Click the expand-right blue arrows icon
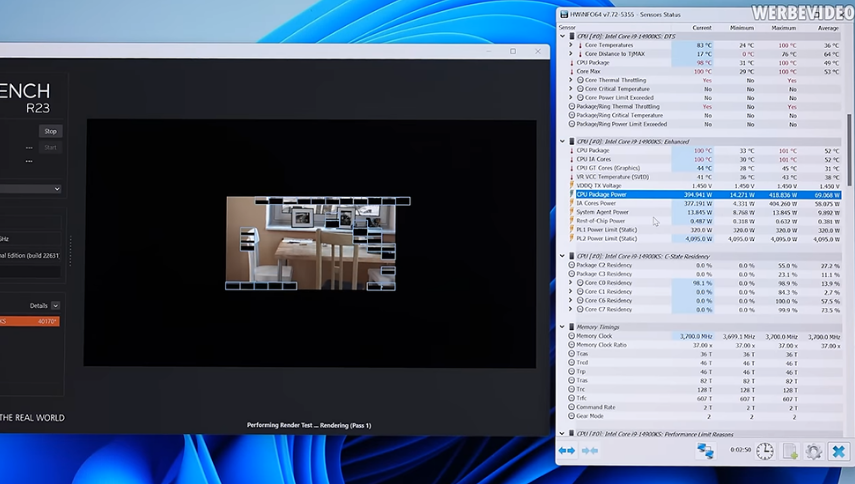The width and height of the screenshot is (855, 484). coord(590,452)
